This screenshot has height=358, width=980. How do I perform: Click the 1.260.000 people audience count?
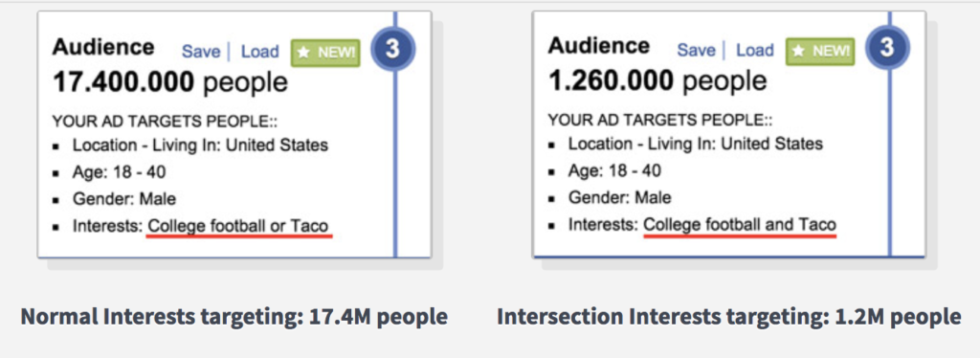pos(657,80)
